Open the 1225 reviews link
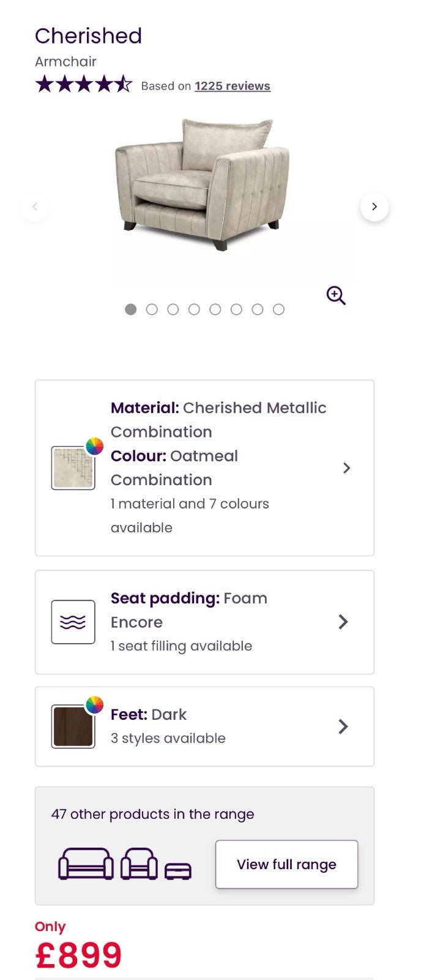This screenshot has height=980, width=432. click(233, 86)
